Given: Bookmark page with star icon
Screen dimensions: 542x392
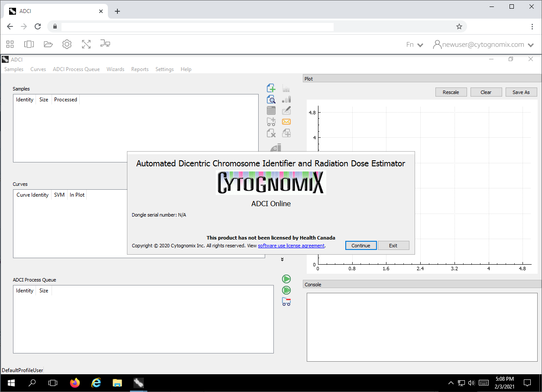Looking at the screenshot, I should click(459, 26).
